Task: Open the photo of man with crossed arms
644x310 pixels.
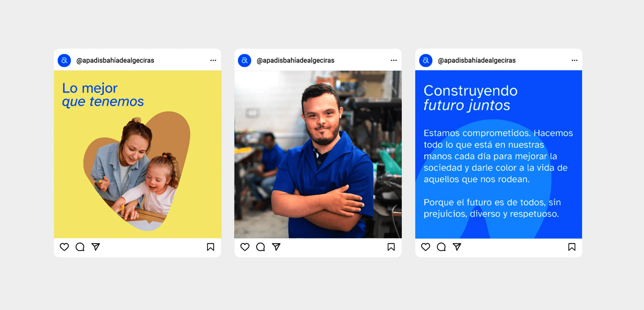Action: coord(318,154)
